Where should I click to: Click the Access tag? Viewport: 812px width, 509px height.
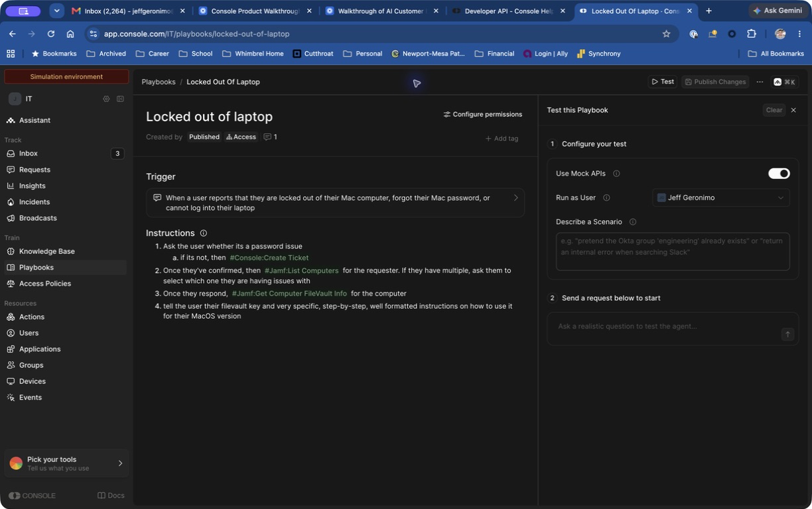point(241,137)
